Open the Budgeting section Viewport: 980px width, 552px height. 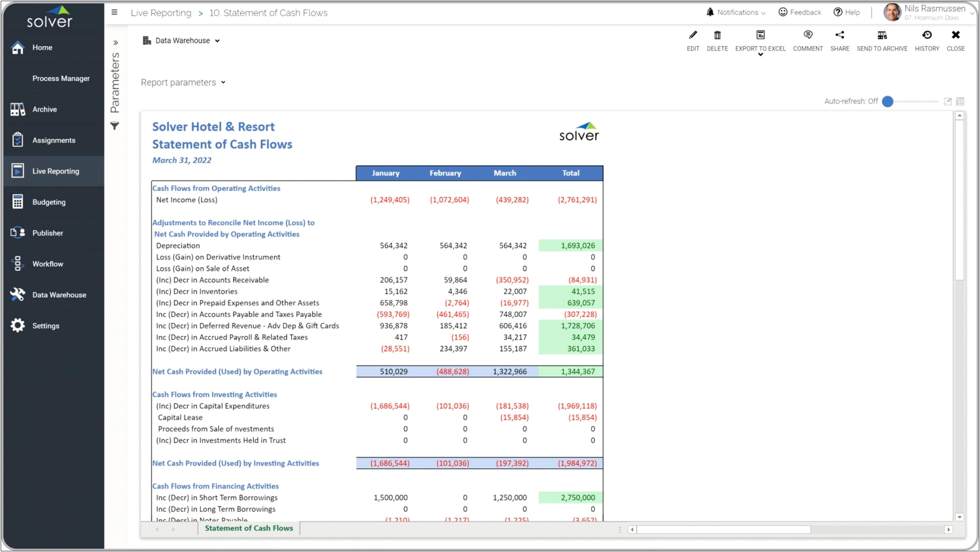(49, 201)
